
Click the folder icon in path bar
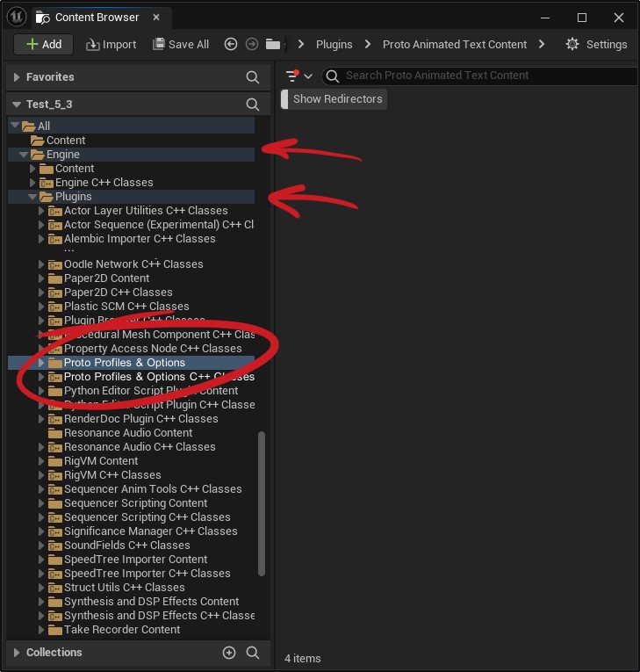pyautogui.click(x=273, y=44)
